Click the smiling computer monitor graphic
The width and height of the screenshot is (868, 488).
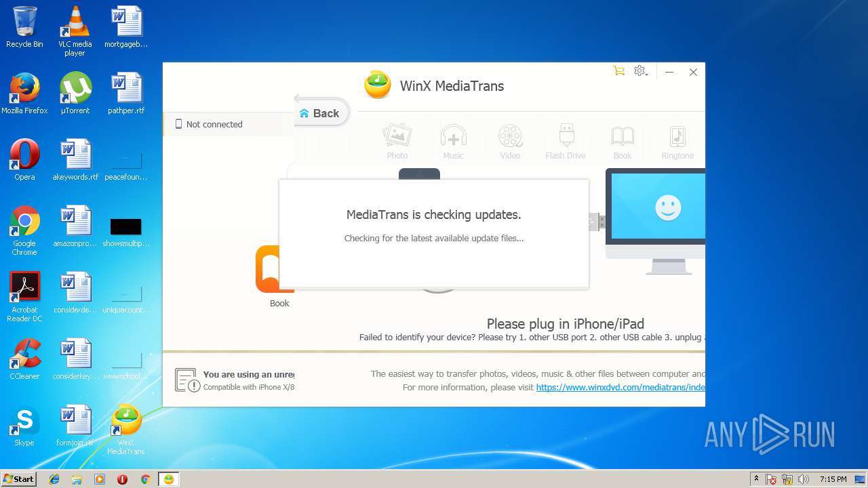click(655, 221)
